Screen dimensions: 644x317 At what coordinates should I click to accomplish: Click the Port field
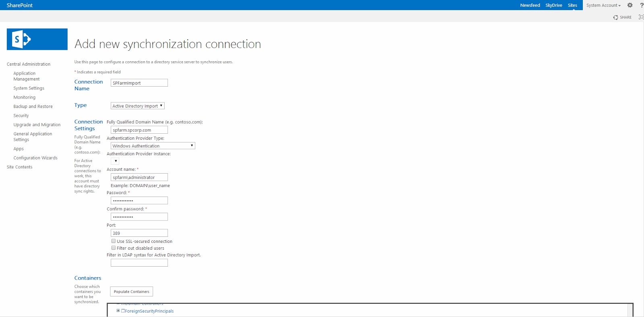tap(139, 233)
